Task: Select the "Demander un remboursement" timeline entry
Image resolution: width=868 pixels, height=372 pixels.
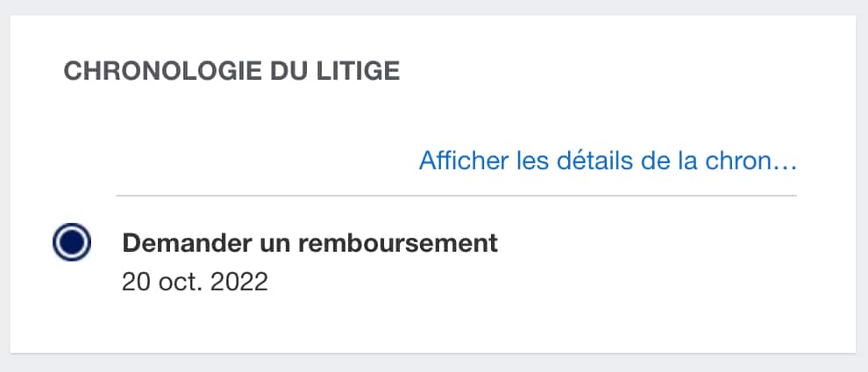Action: click(x=309, y=243)
